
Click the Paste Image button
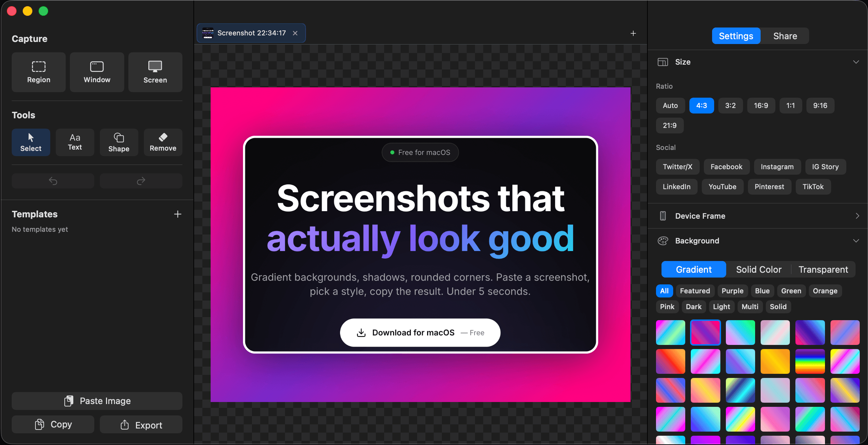click(x=97, y=401)
